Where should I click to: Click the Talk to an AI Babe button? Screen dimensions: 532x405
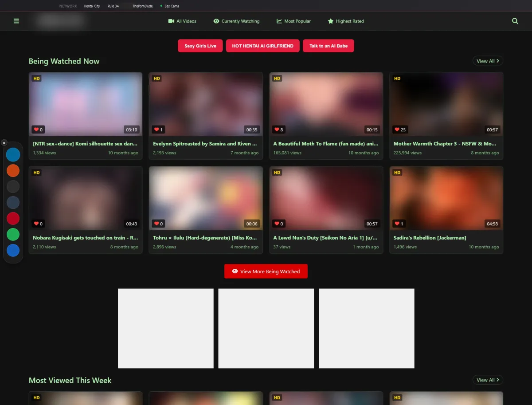[x=328, y=46]
